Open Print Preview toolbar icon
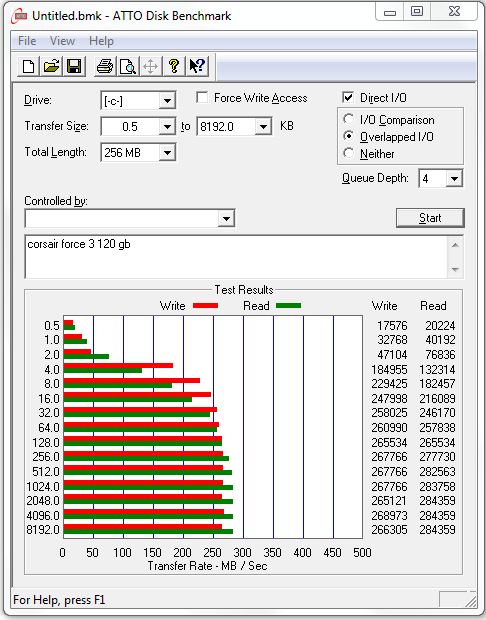486x620 pixels. click(x=128, y=66)
